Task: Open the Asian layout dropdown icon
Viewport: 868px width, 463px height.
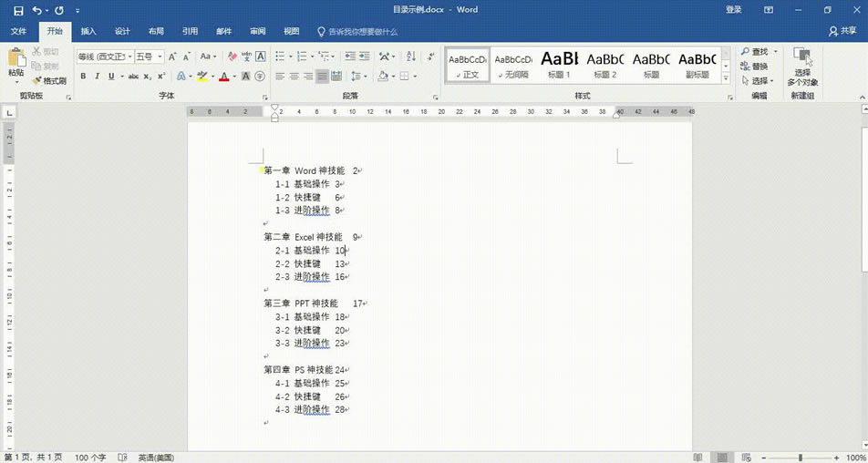Action: 387,57
